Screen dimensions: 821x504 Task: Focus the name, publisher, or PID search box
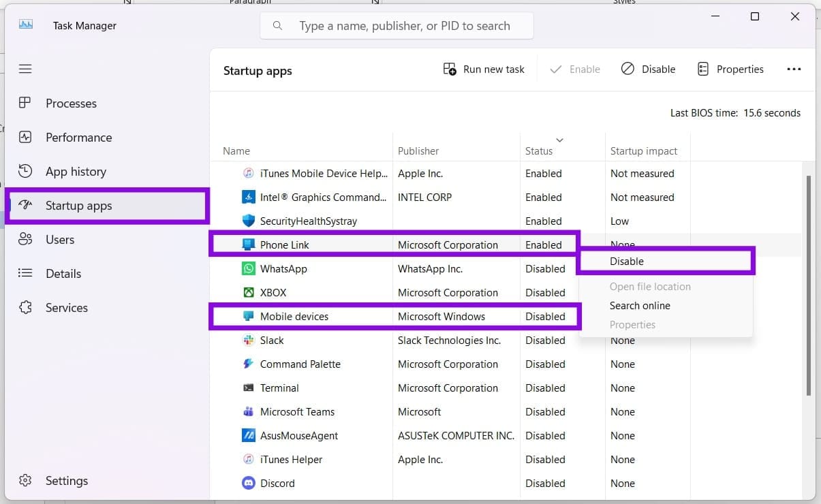tap(397, 26)
